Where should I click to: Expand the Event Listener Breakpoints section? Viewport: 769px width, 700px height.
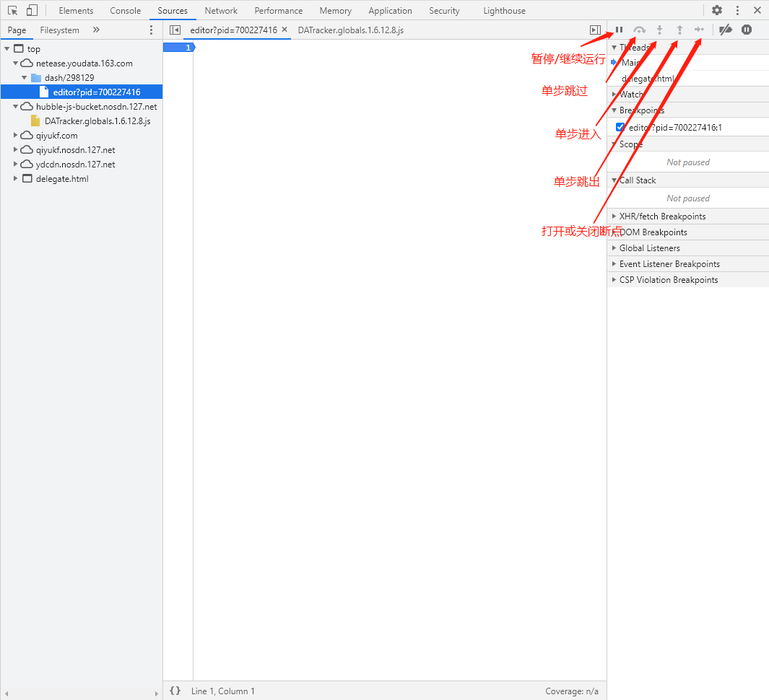tap(614, 264)
